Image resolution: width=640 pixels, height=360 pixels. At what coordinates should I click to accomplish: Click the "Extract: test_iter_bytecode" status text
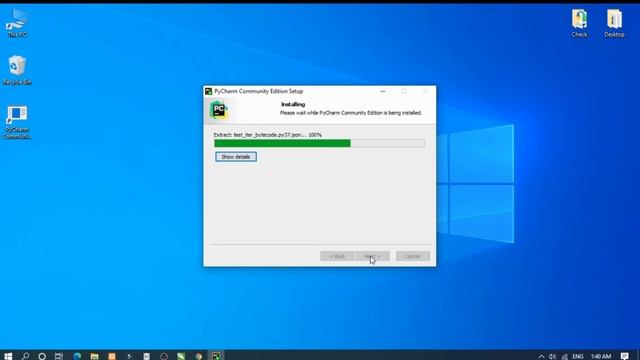[268, 135]
